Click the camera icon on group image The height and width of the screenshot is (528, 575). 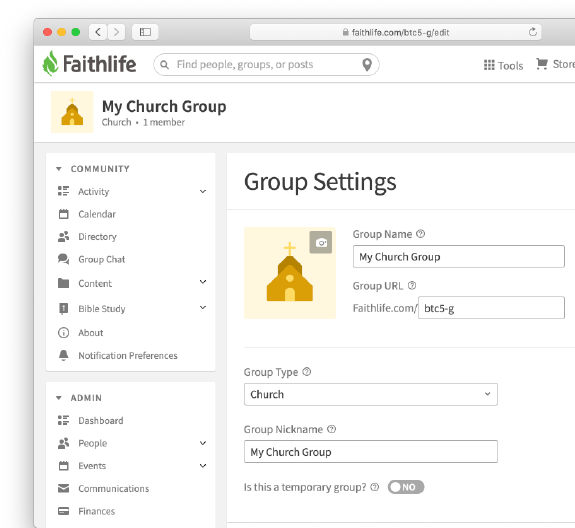321,242
